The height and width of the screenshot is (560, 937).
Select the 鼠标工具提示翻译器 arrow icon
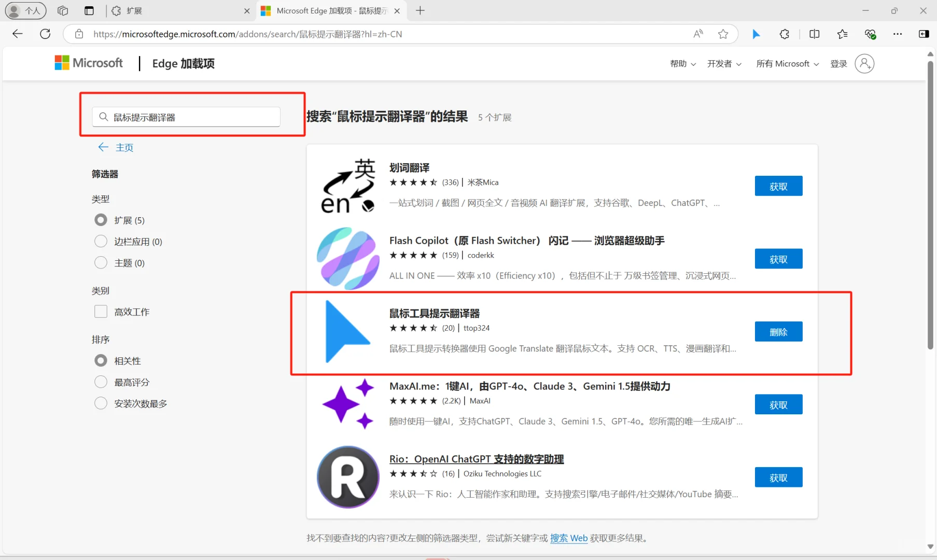347,332
